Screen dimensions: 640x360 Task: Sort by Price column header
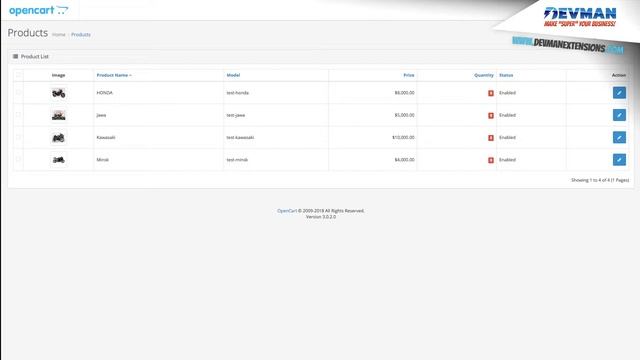point(409,75)
